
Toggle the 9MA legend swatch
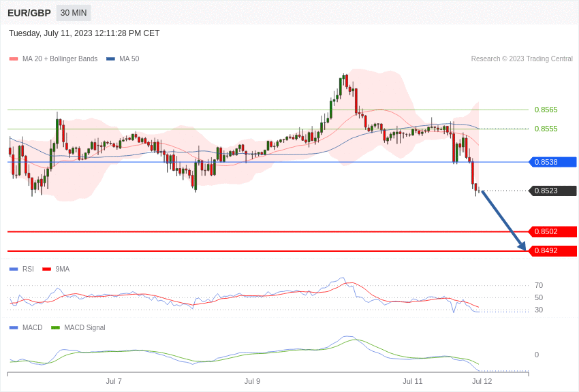[47, 269]
